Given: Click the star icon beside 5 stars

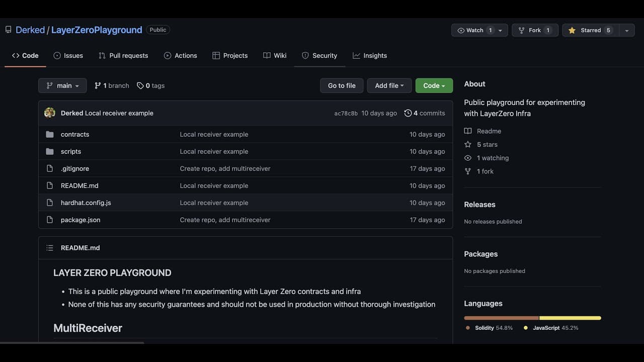Looking at the screenshot, I should [468, 144].
